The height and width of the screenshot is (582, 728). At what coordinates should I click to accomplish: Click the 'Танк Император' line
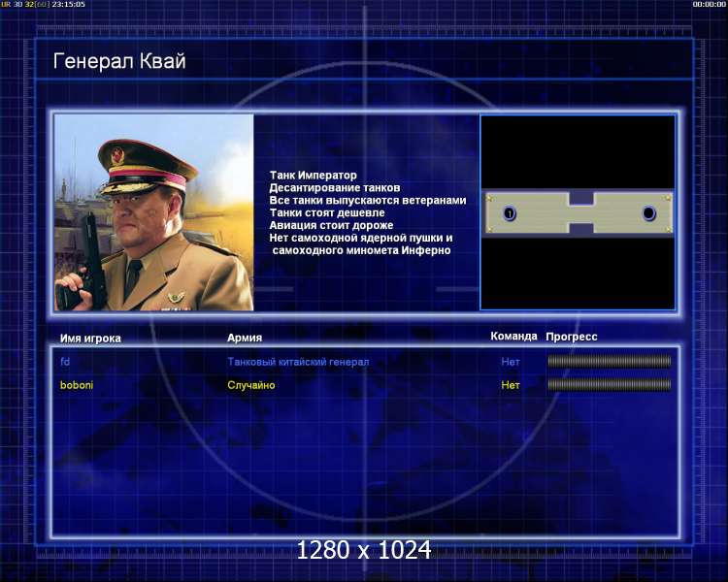(314, 175)
